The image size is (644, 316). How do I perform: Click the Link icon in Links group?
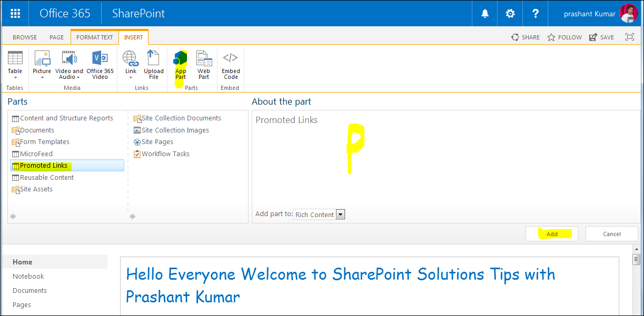point(131,58)
